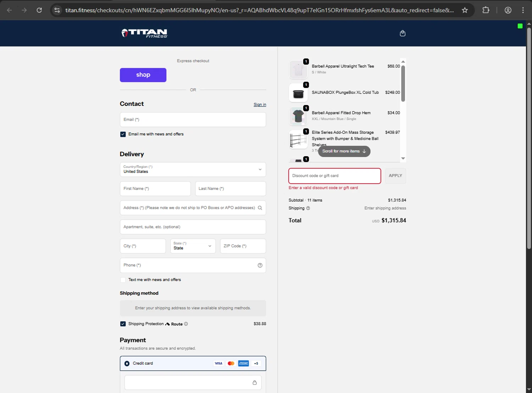Click Scroll for more items button
The image size is (532, 393).
(x=344, y=151)
